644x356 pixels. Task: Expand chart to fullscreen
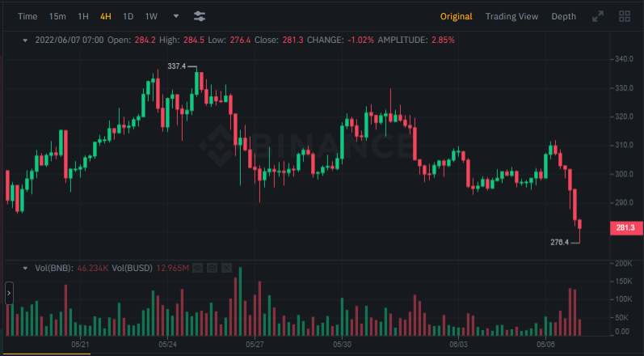[598, 16]
